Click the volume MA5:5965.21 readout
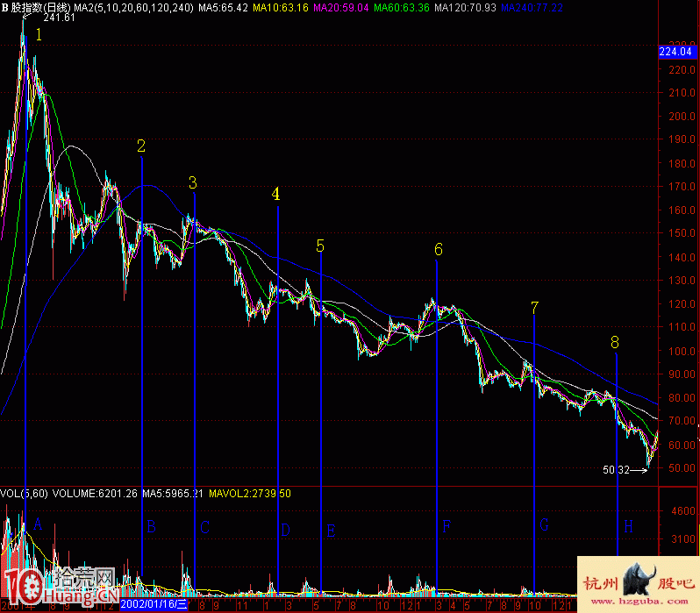Image resolution: width=700 pixels, height=613 pixels. click(x=172, y=494)
